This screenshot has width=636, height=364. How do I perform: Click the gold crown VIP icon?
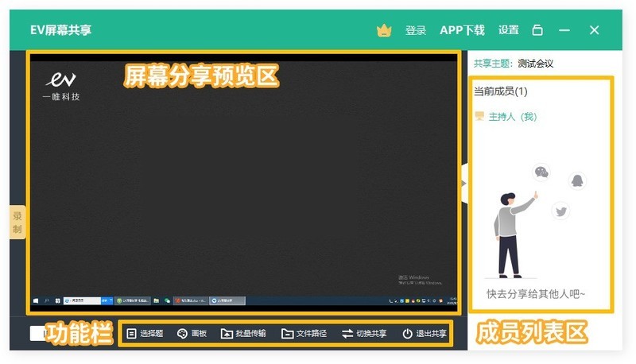click(384, 30)
